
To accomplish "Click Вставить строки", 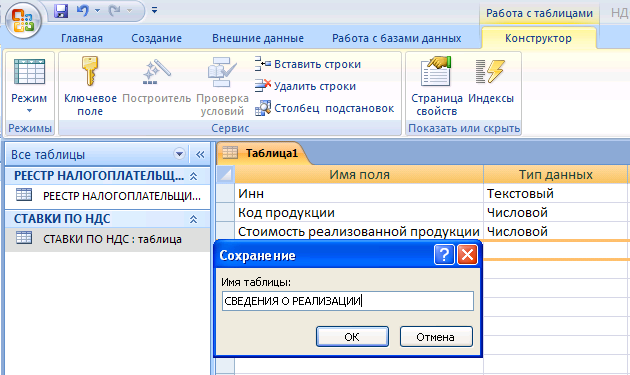I will [x=308, y=64].
